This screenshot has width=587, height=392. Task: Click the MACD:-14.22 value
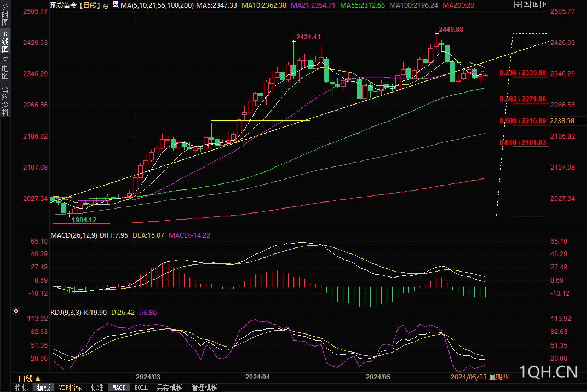(x=189, y=235)
